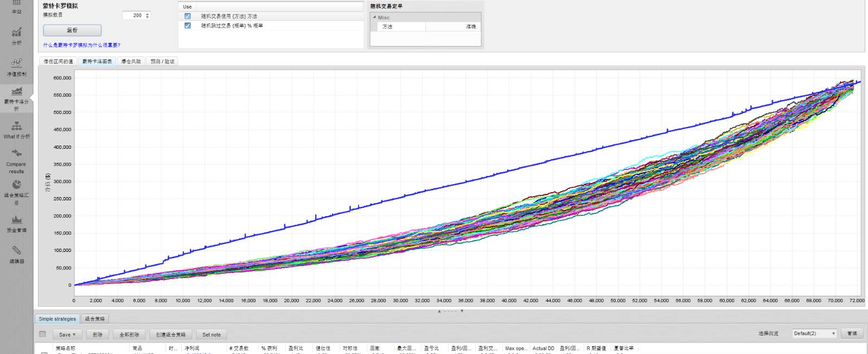Open the 分析 sidebar section
The width and height of the screenshot is (868, 354).
pyautogui.click(x=16, y=36)
